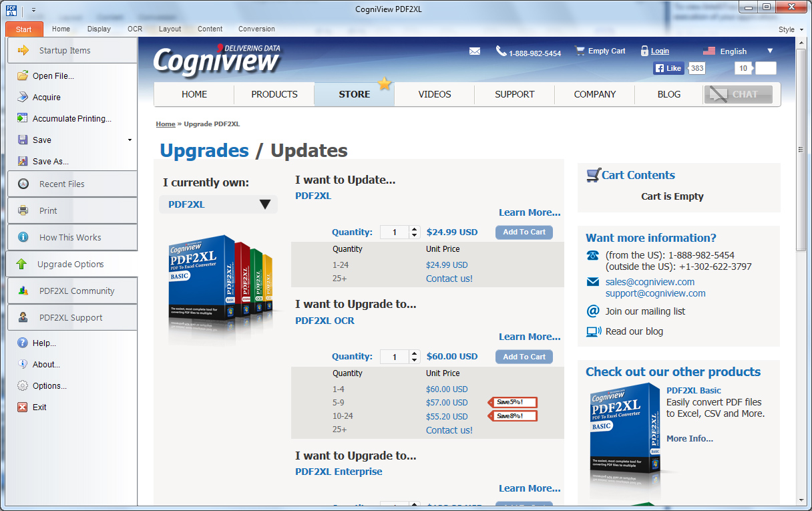The height and width of the screenshot is (511, 812).
Task: Open the Display ribbon tab
Action: coord(99,29)
